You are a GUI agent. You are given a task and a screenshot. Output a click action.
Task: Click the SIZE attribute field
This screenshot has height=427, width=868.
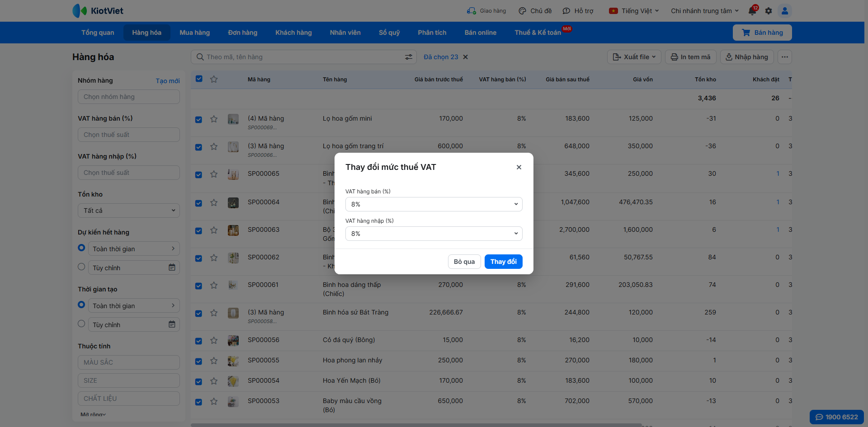129,380
